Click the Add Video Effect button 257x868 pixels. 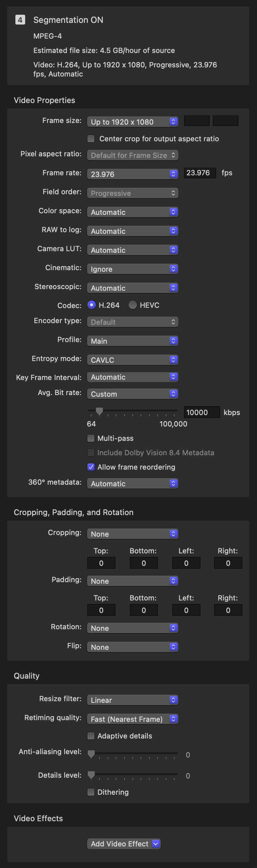(124, 843)
